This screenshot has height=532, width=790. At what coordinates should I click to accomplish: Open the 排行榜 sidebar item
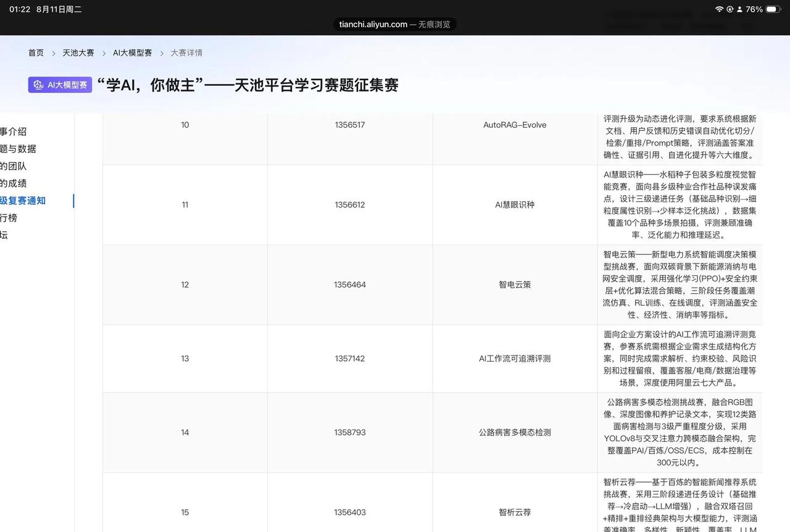pyautogui.click(x=9, y=218)
